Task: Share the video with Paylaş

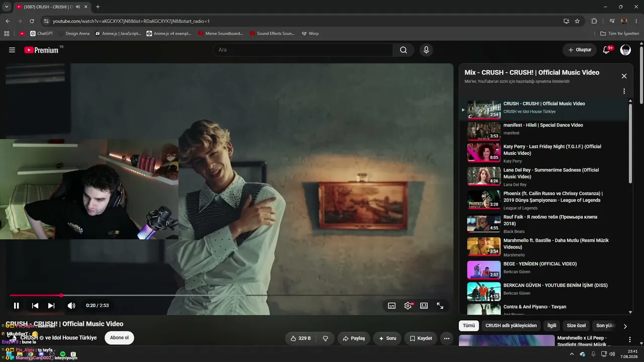Action: coord(354,338)
